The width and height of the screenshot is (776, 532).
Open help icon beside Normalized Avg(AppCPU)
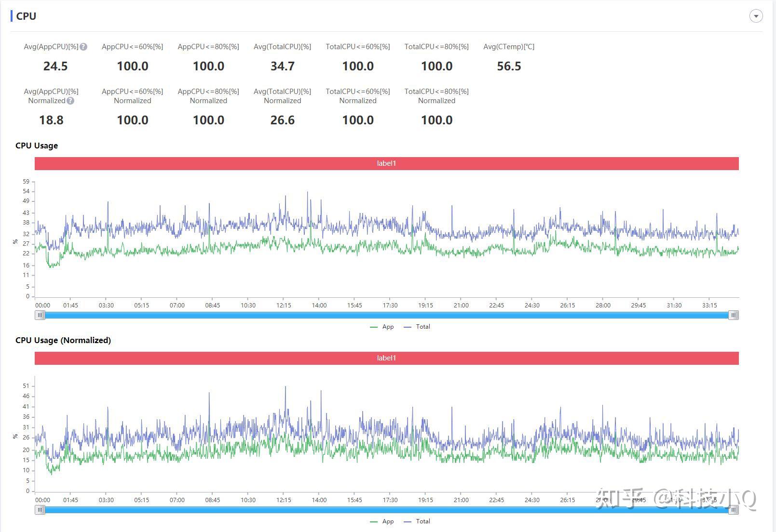pos(70,101)
